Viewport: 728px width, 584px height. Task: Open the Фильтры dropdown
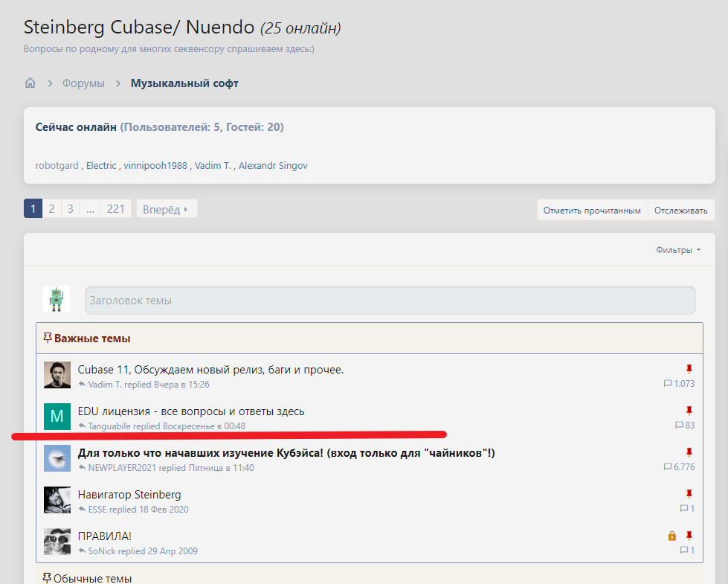[x=678, y=250]
